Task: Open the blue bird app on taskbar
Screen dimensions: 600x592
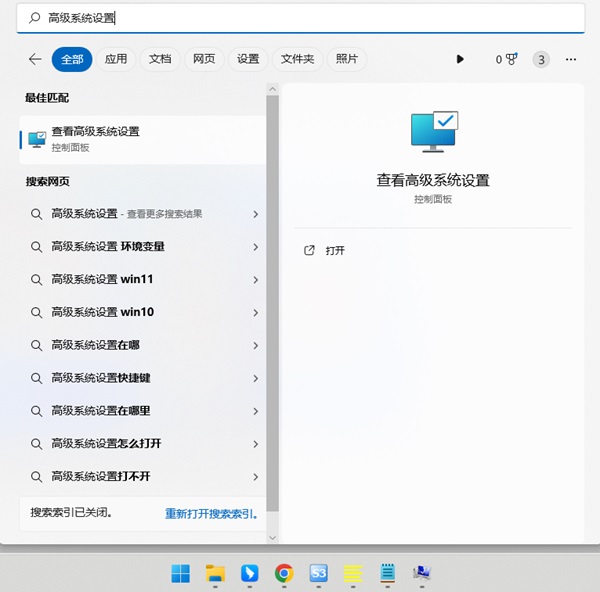Action: click(249, 573)
